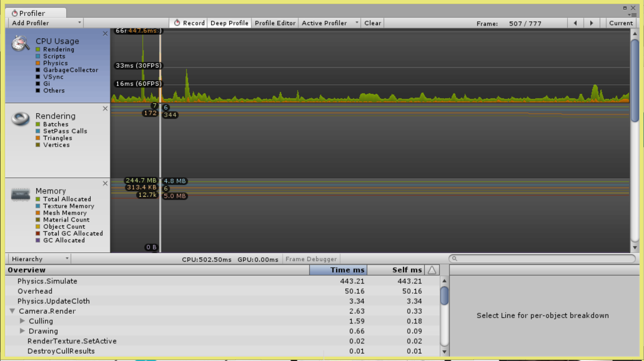Collapse the Camera.Render row
644x361 pixels.
point(12,311)
